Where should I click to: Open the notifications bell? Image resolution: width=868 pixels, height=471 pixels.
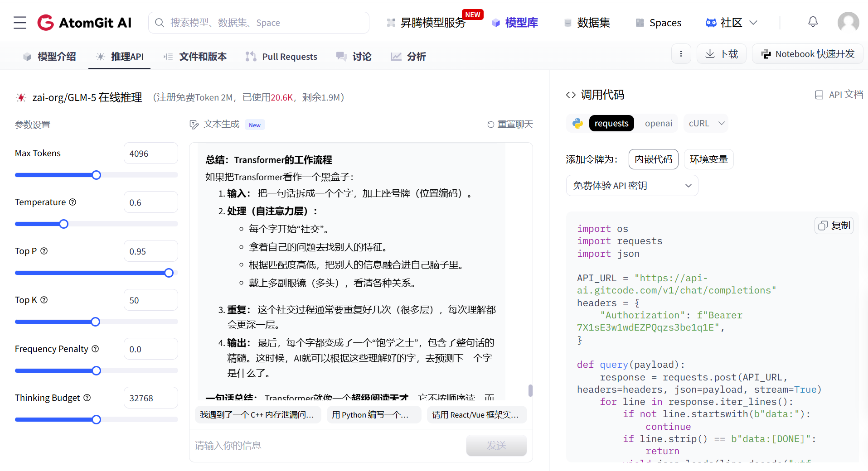(813, 22)
